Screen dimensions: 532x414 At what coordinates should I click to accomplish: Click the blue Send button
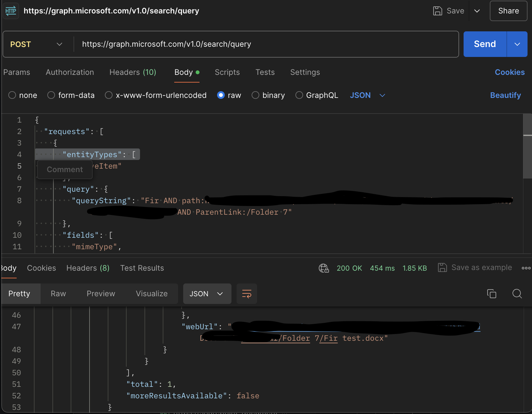(485, 44)
